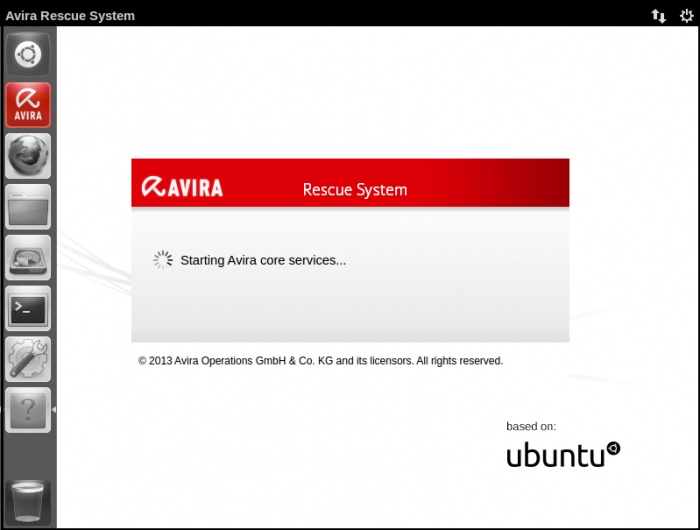This screenshot has width=700, height=530.
Task: Open the network connections indicator
Action: point(658,16)
